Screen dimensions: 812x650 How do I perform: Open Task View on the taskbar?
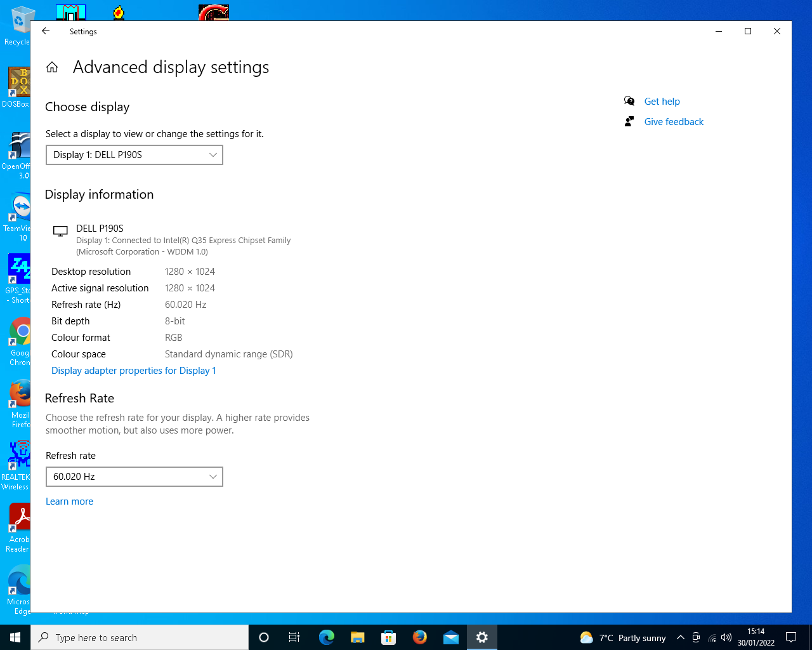pos(294,637)
